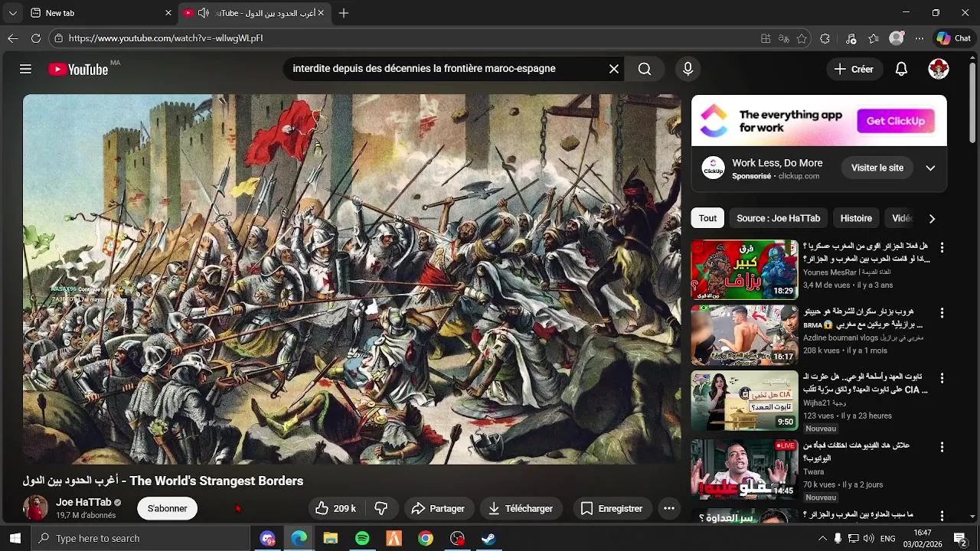
Task: Start voice search with microphone
Action: pyautogui.click(x=688, y=69)
